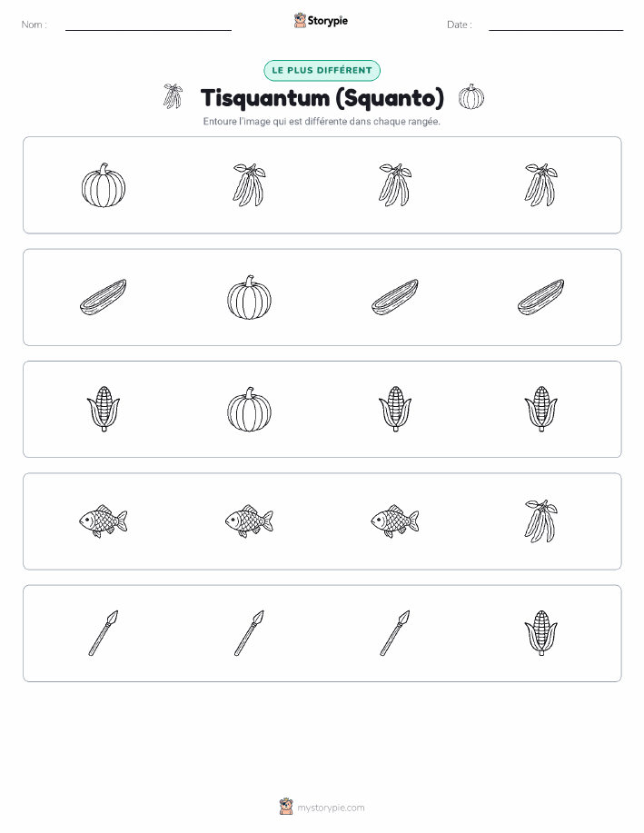Click the bean pod icon left of the title
This screenshot has height=833, width=644.
pos(173,96)
